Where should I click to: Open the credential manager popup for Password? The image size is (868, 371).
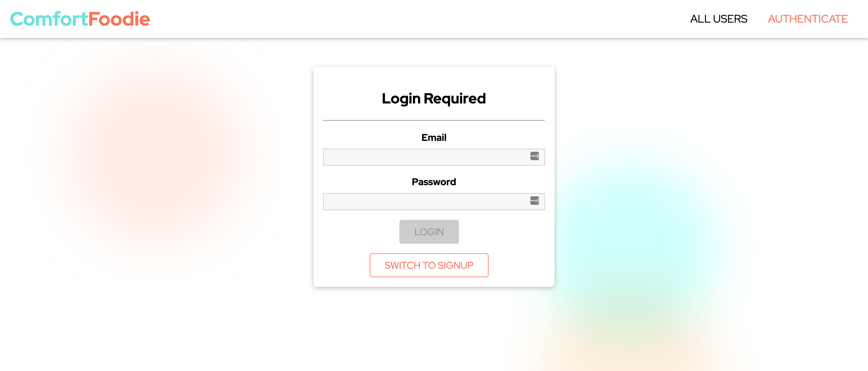(x=535, y=201)
